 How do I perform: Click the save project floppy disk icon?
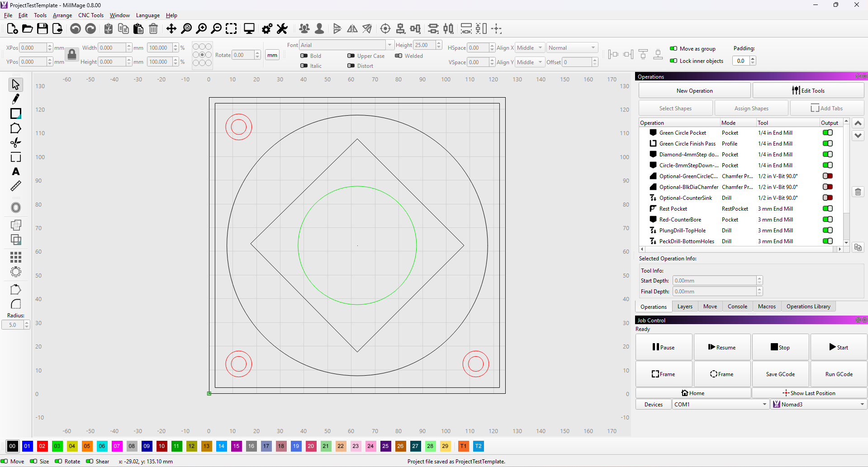click(x=43, y=29)
